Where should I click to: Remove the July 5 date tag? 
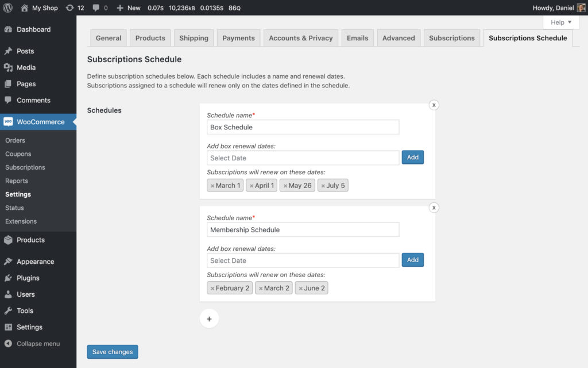(323, 186)
